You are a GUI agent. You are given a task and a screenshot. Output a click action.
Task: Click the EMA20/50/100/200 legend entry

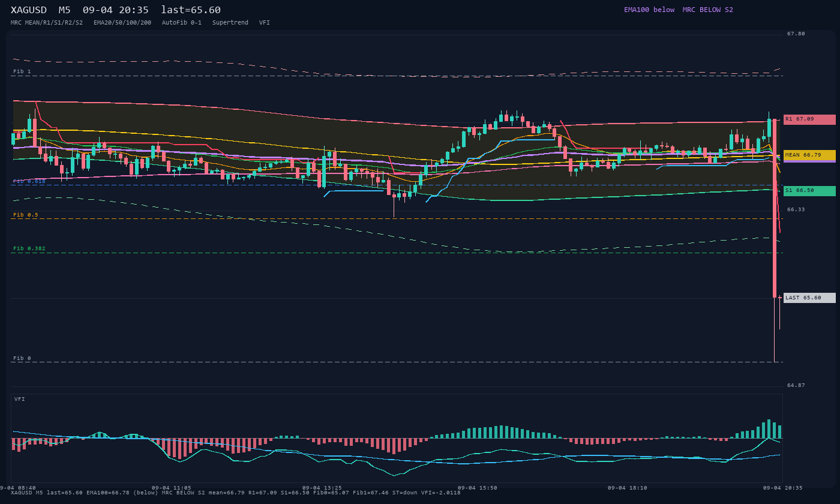[122, 23]
